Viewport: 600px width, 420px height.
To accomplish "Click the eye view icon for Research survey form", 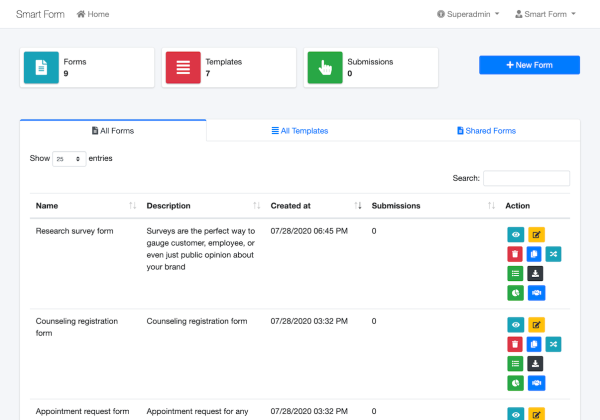I will click(x=516, y=234).
